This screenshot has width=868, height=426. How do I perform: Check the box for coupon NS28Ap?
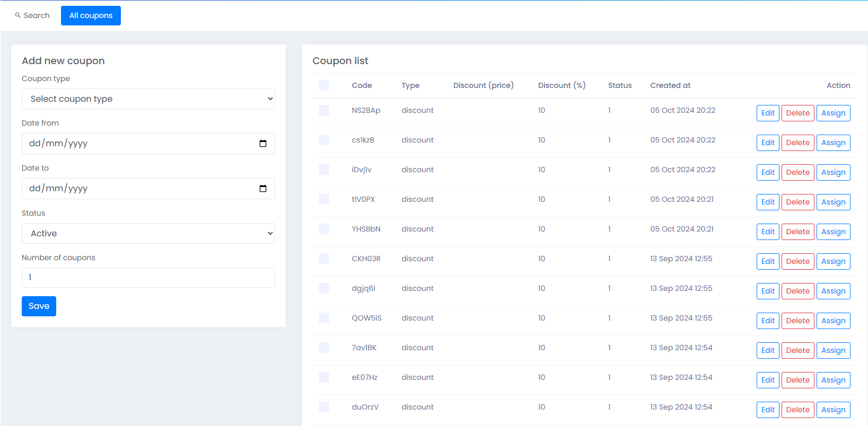[x=324, y=110]
